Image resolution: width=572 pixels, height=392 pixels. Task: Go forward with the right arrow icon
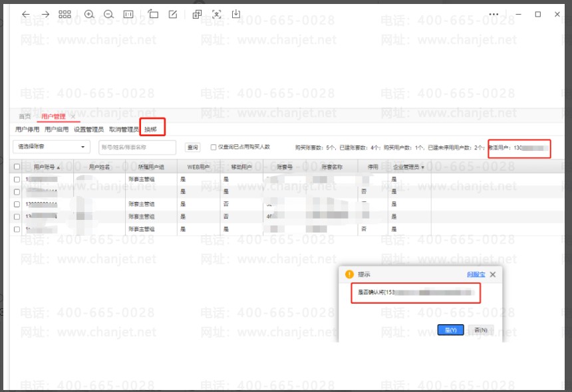pyautogui.click(x=45, y=14)
